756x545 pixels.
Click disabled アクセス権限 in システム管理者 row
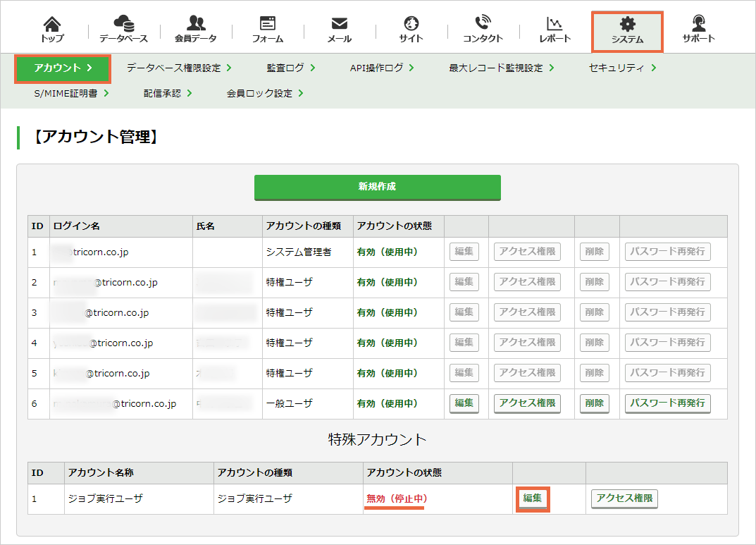527,252
